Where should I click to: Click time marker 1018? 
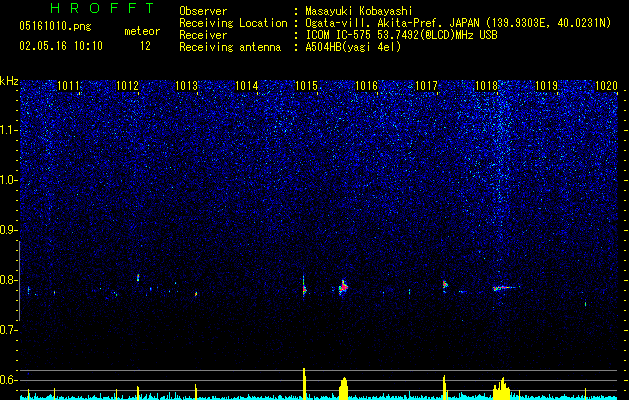point(486,86)
